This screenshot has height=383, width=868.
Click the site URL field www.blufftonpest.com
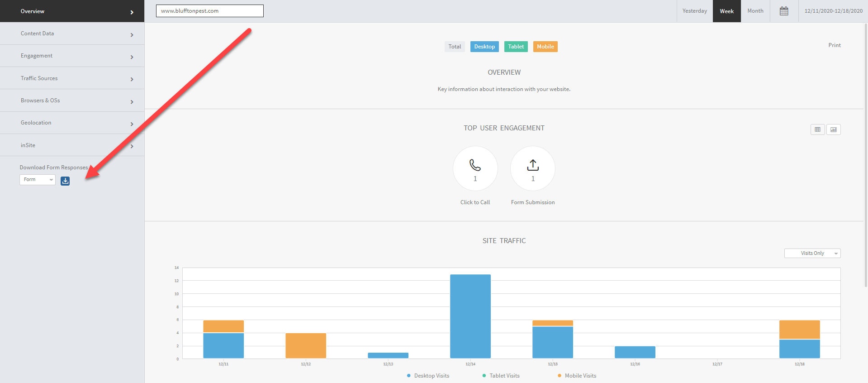pyautogui.click(x=210, y=11)
